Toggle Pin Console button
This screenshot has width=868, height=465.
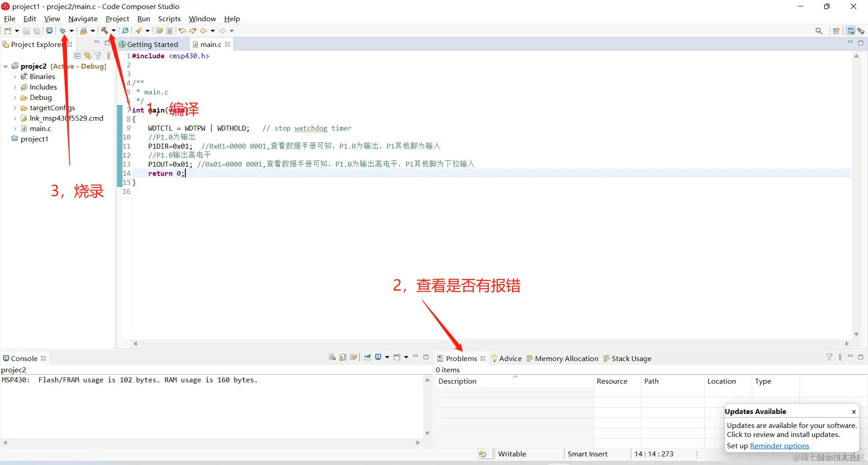click(368, 357)
